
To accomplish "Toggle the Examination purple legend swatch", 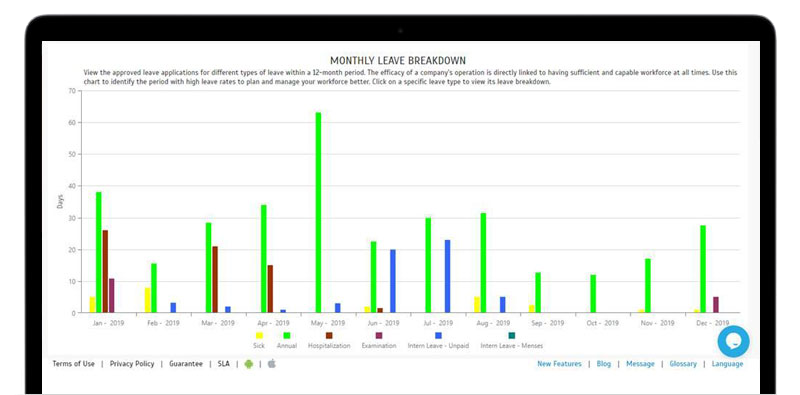I will click(379, 335).
